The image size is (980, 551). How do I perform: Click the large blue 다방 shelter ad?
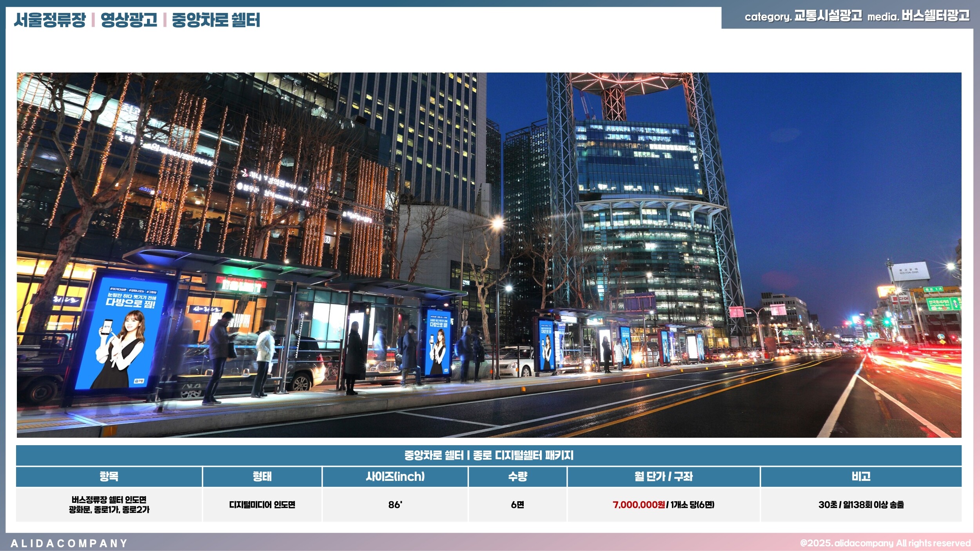point(121,333)
